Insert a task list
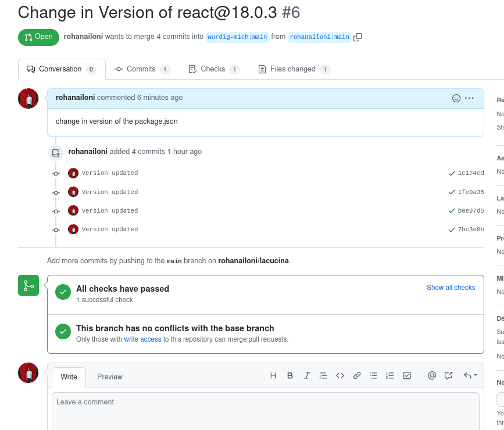This screenshot has height=430, width=504. (407, 375)
